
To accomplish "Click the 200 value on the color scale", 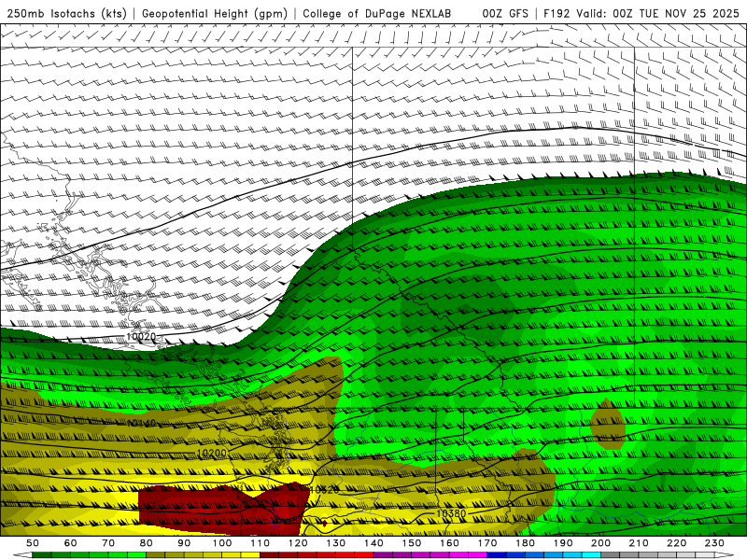I will pos(600,543).
